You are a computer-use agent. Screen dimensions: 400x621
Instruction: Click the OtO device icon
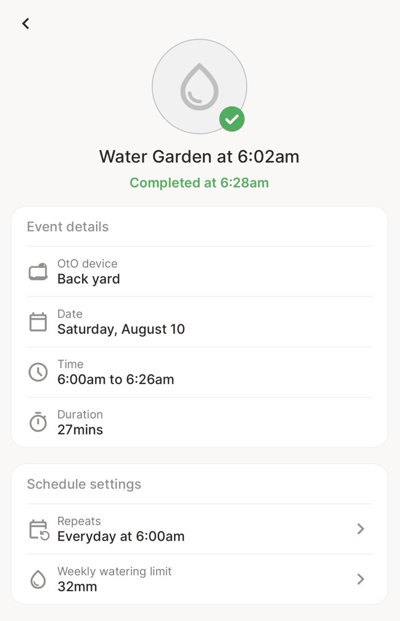(38, 272)
